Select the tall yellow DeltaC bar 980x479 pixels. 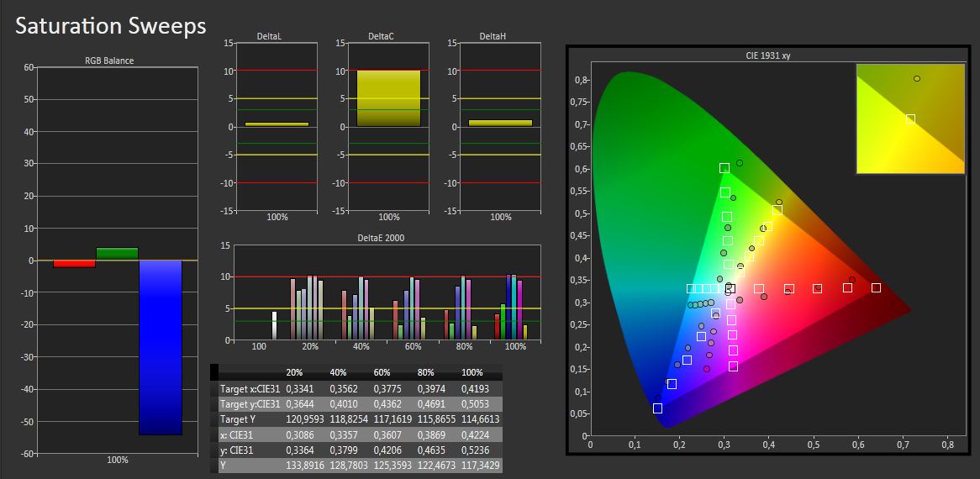point(389,98)
